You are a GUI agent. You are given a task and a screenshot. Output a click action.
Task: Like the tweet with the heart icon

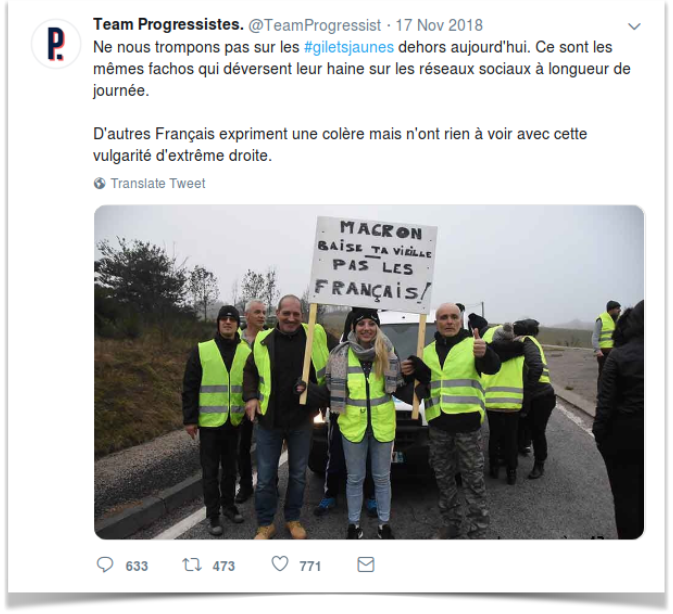(280, 564)
